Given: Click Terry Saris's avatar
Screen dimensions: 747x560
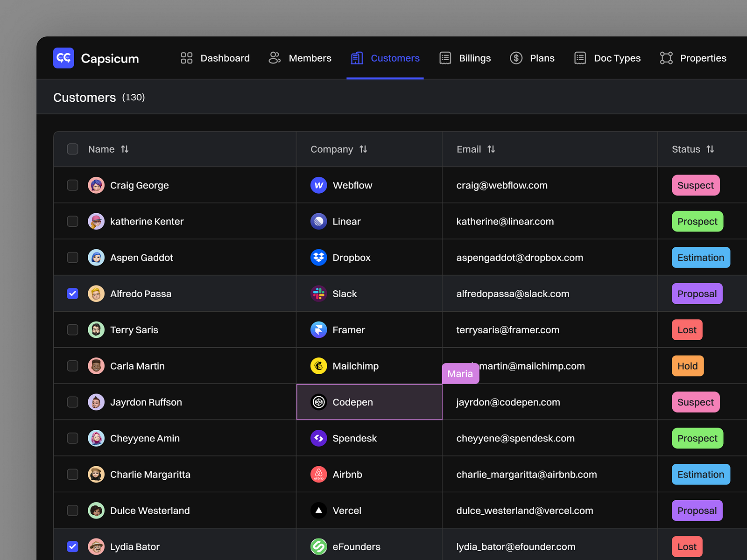Looking at the screenshot, I should click(96, 330).
